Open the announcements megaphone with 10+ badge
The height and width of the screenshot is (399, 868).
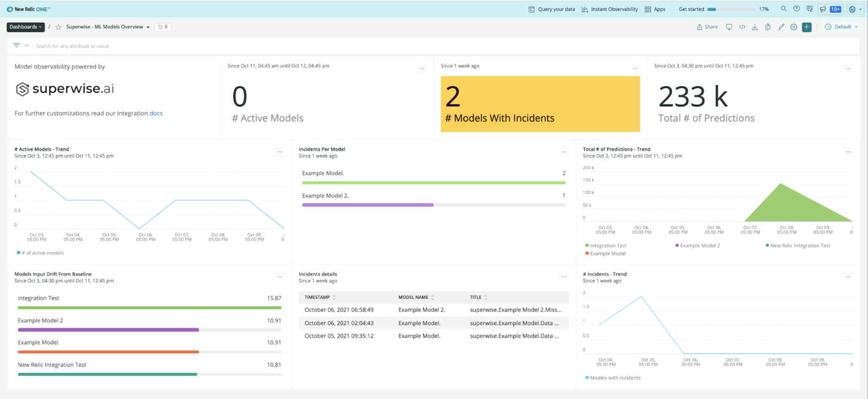[830, 9]
